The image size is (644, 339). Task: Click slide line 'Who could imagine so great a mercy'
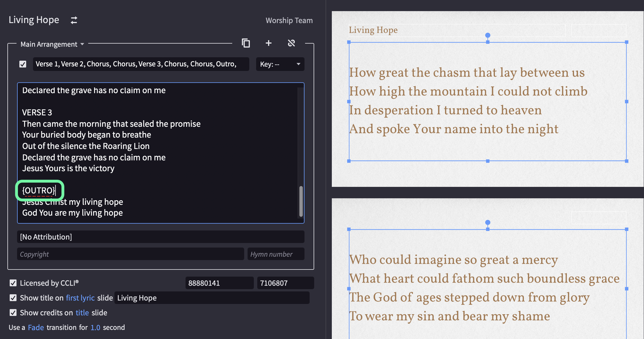pos(453,260)
